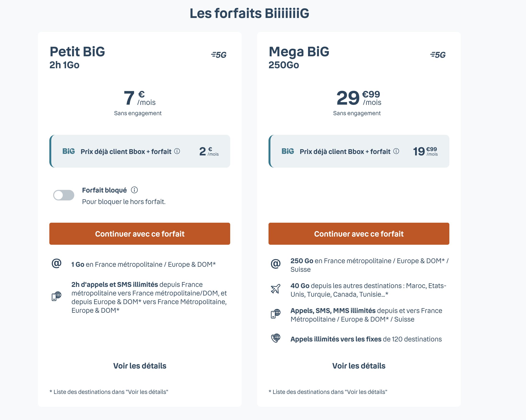
Task: Click the Forfait bloqué info icon
Action: click(134, 190)
